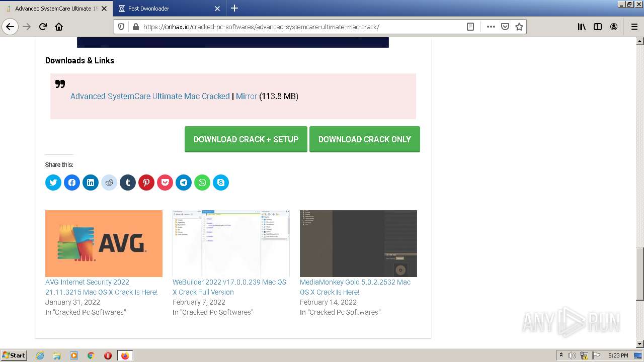This screenshot has height=362, width=644.
Task: Open the volume tray icon
Action: point(572,355)
